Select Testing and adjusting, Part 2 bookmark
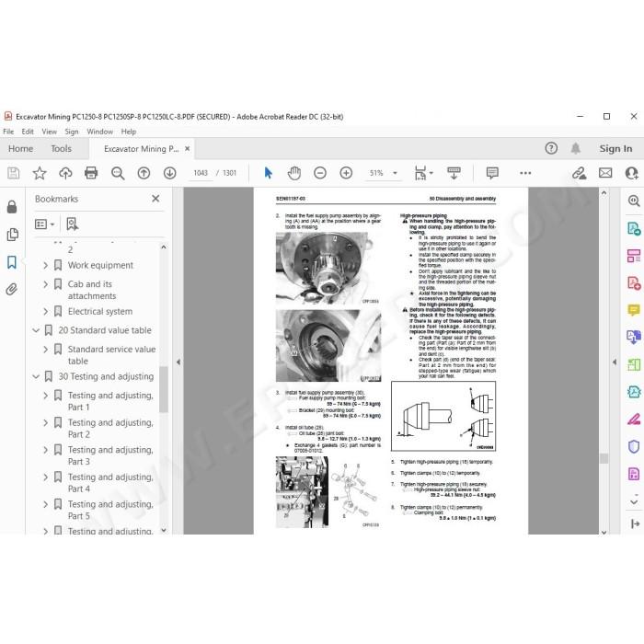Viewport: 644px width, 644px height. [110, 429]
